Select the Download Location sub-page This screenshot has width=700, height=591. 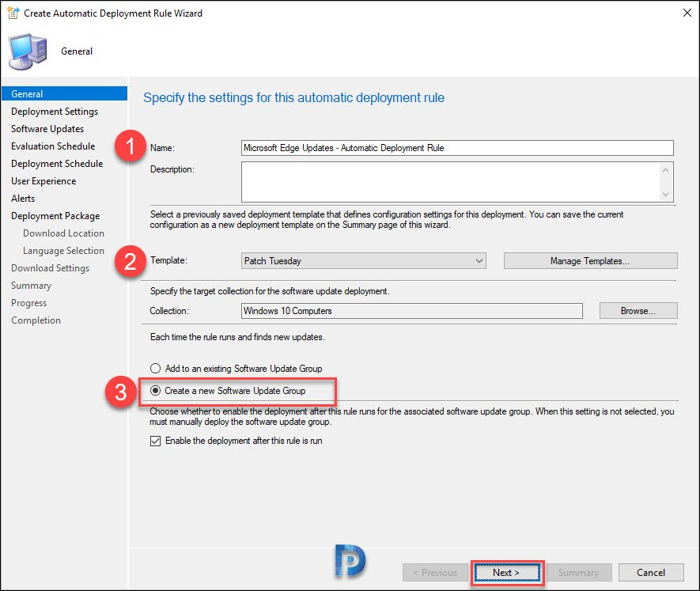(x=63, y=233)
